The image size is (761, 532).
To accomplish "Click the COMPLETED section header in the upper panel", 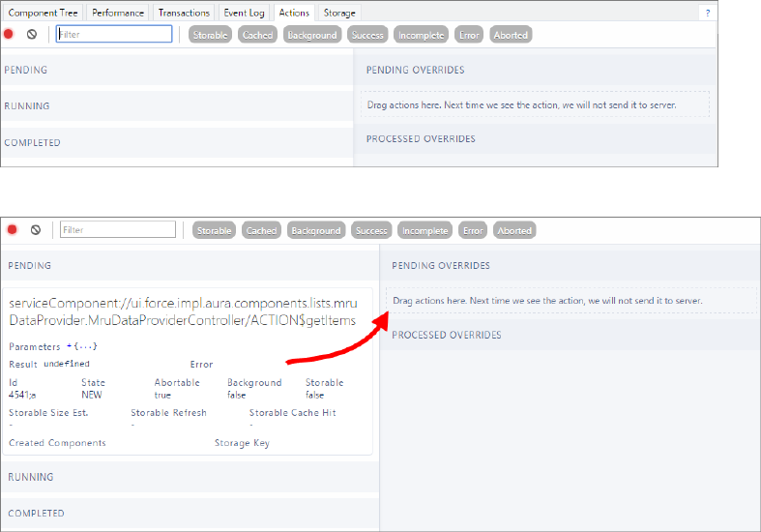I will [x=177, y=143].
